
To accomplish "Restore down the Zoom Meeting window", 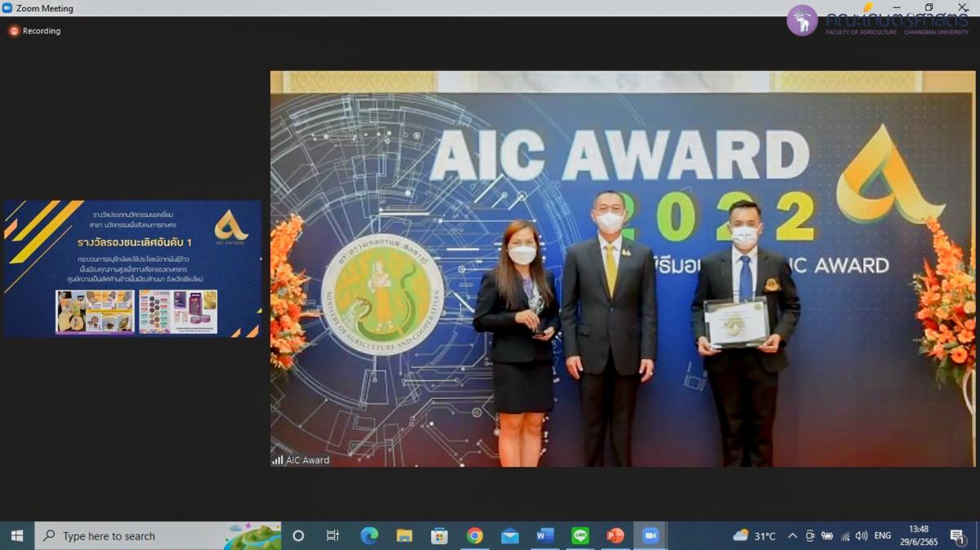I will point(929,8).
